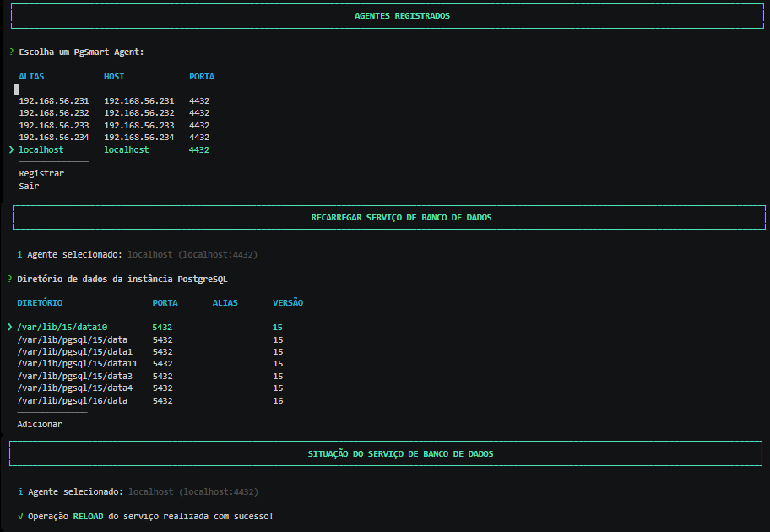Click the RELOAD keyword in success message
Viewport: 770px width, 532px height.
[89, 517]
